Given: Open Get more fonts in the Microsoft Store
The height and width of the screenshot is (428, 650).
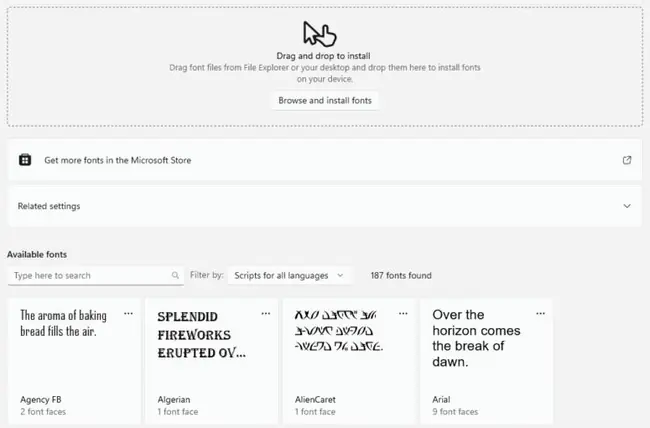Looking at the screenshot, I should click(325, 160).
